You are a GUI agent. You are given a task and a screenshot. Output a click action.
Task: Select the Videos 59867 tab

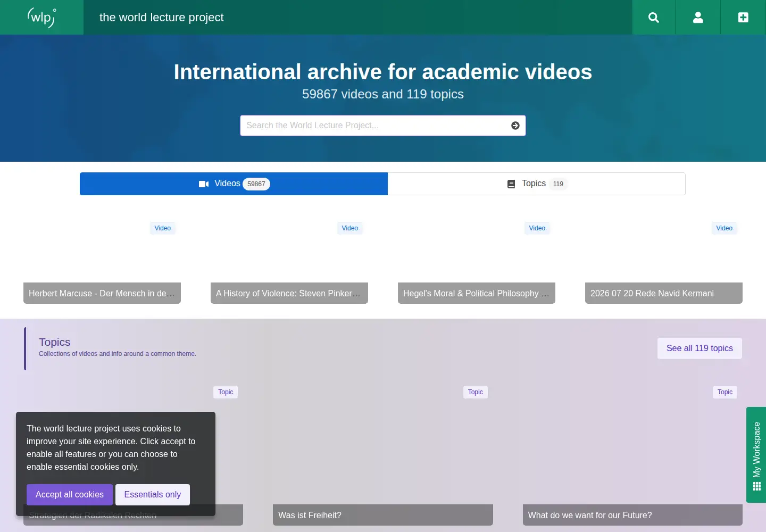234,184
